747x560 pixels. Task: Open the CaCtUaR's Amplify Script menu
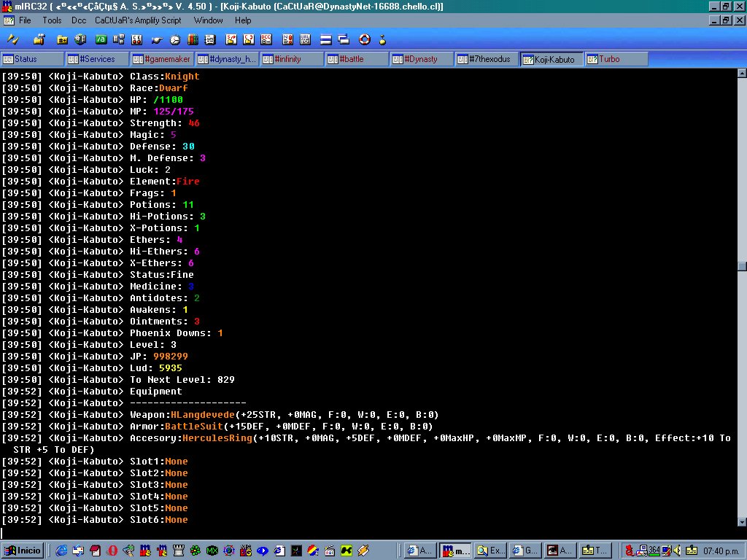pos(138,20)
